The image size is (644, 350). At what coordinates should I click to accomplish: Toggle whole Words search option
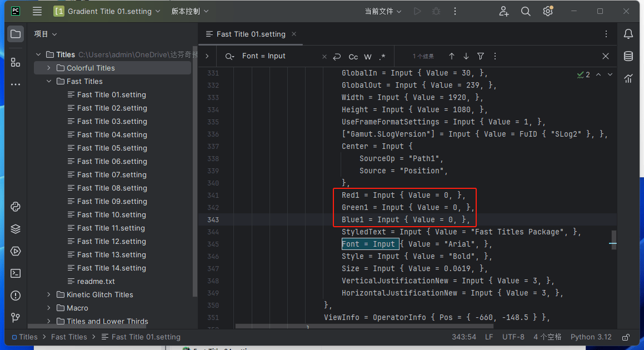point(368,57)
